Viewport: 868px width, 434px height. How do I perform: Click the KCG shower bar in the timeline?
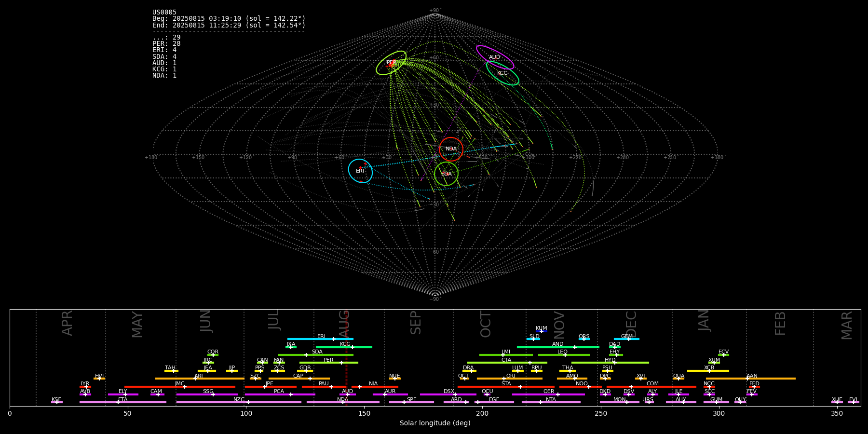(x=344, y=347)
